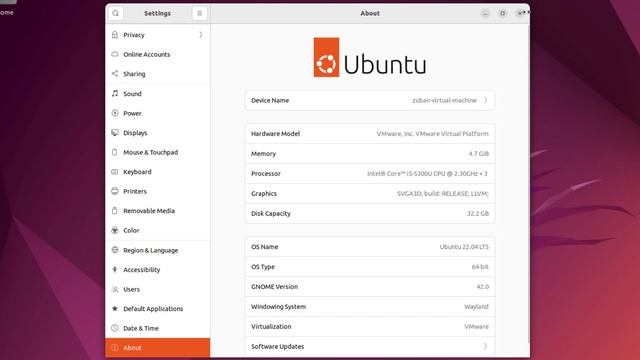Open Online Accounts settings panel
The height and width of the screenshot is (360, 640).
point(158,54)
